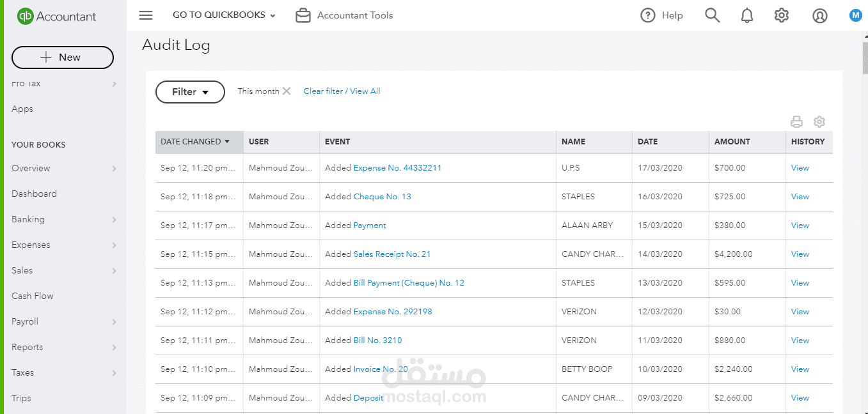
Task: Click the New button
Action: 63,57
